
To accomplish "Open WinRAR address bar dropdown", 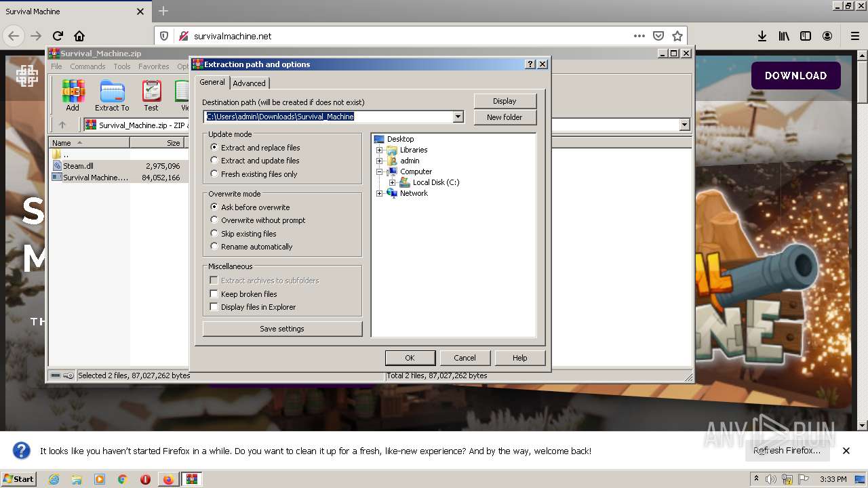I will click(684, 125).
